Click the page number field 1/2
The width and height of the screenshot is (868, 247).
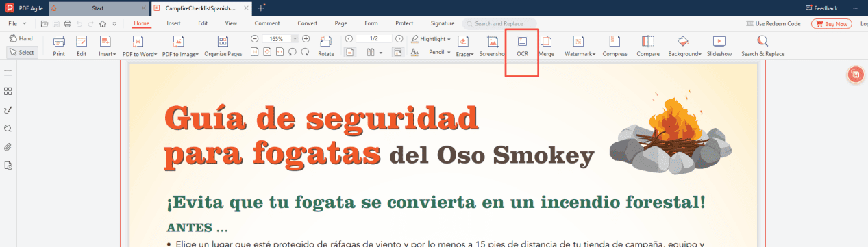373,39
